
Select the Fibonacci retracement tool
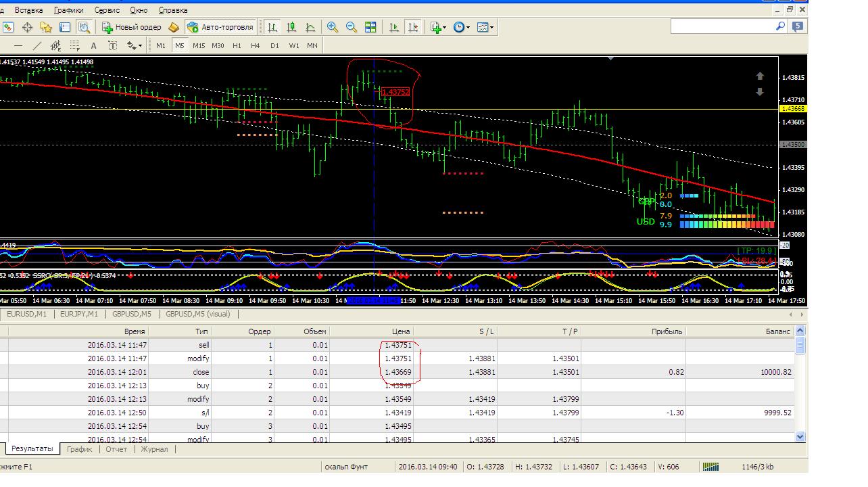coord(74,46)
